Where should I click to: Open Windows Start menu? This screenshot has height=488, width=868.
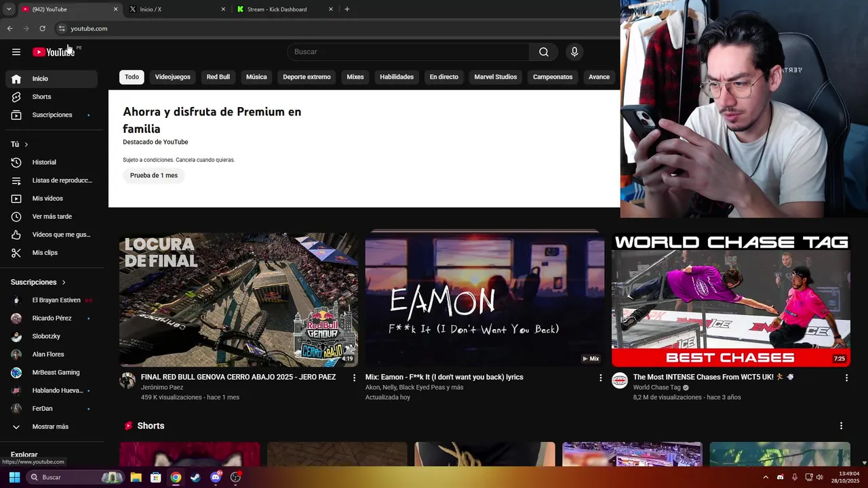14,477
